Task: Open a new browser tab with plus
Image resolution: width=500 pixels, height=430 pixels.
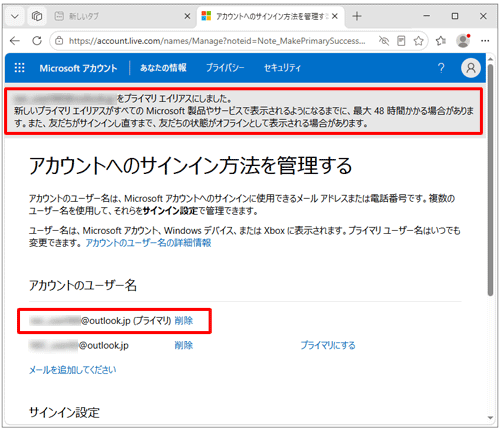Action: [x=357, y=16]
